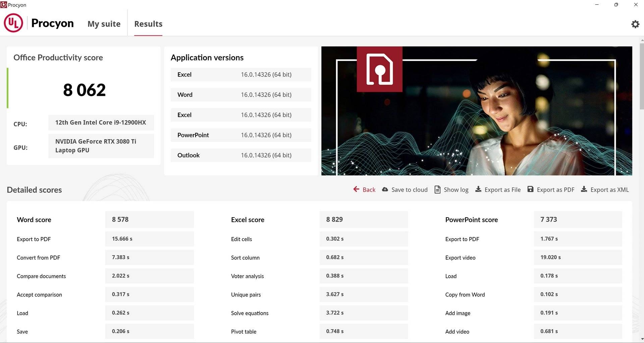Image resolution: width=644 pixels, height=343 pixels.
Task: Click the Export as PDF floppy icon
Action: pyautogui.click(x=530, y=189)
